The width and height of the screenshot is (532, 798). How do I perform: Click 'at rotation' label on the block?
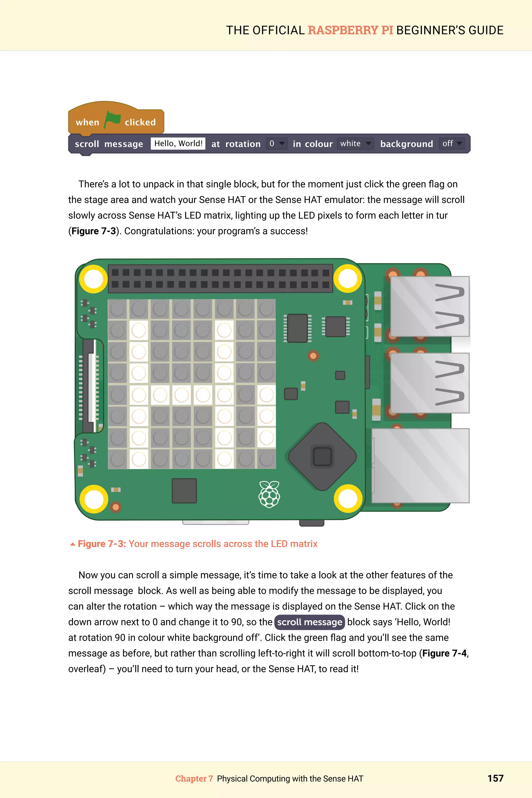[x=236, y=144]
